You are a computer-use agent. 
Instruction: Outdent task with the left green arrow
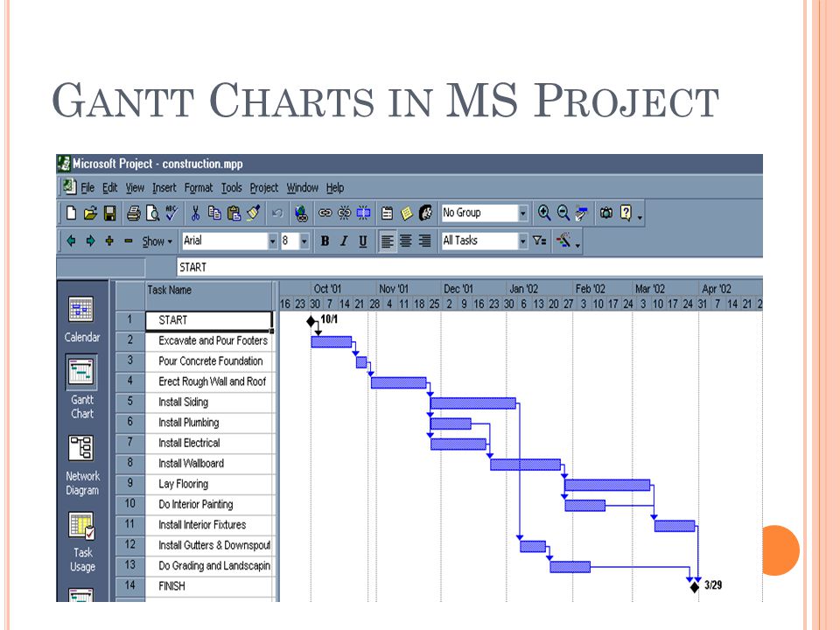[71, 241]
